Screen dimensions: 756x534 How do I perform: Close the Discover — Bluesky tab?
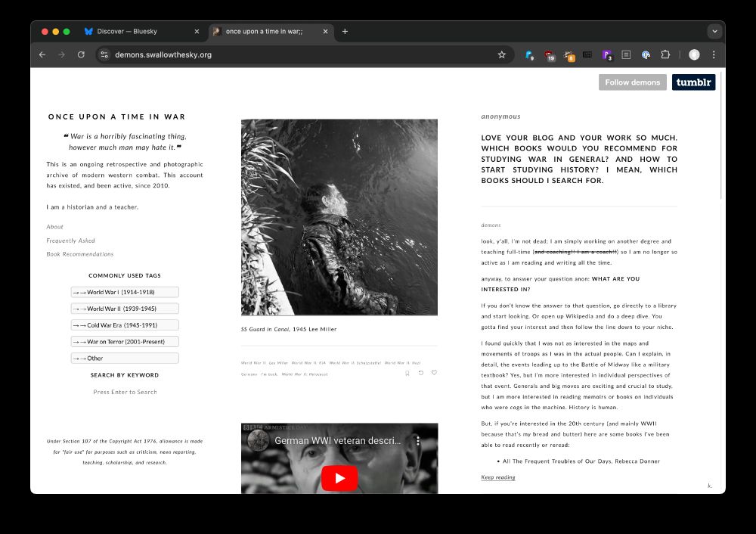tap(197, 31)
